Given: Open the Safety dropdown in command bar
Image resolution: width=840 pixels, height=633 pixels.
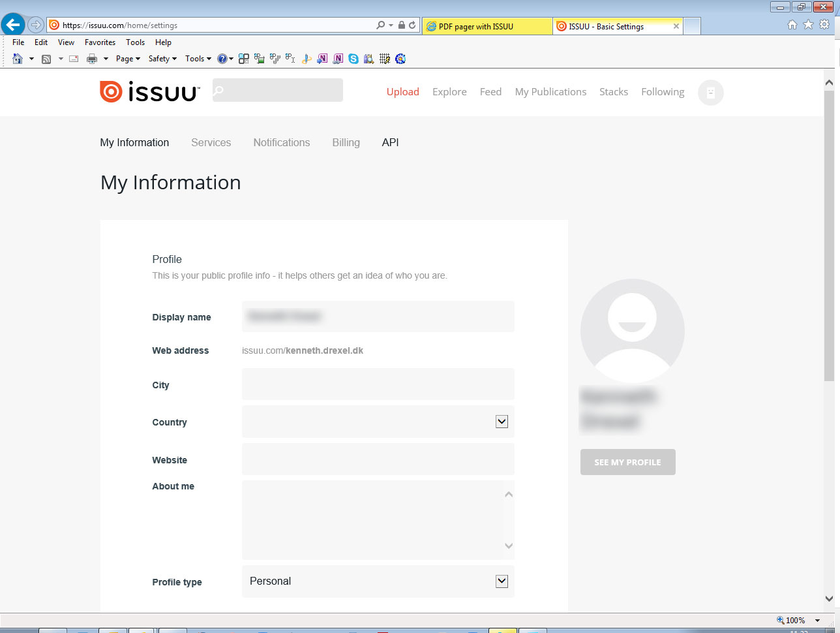Looking at the screenshot, I should tap(162, 59).
